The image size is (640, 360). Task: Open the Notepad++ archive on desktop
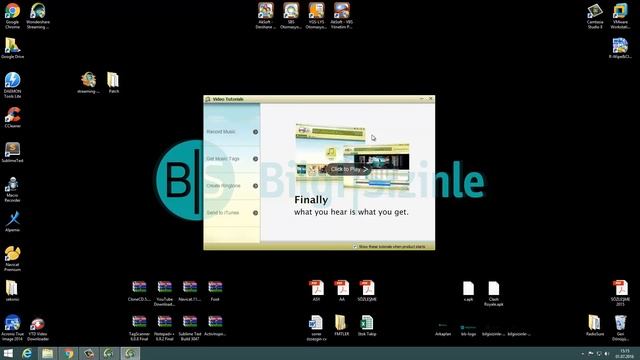click(164, 328)
